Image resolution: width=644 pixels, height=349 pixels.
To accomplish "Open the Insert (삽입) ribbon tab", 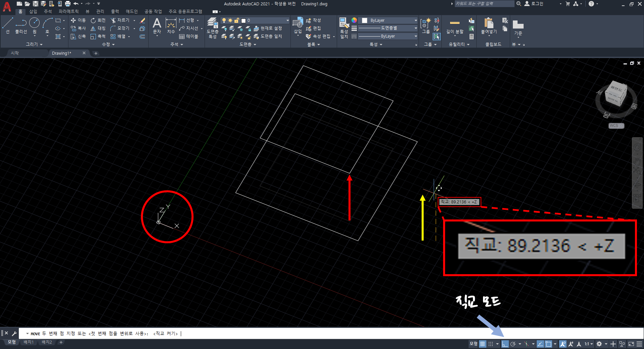I will tap(33, 11).
